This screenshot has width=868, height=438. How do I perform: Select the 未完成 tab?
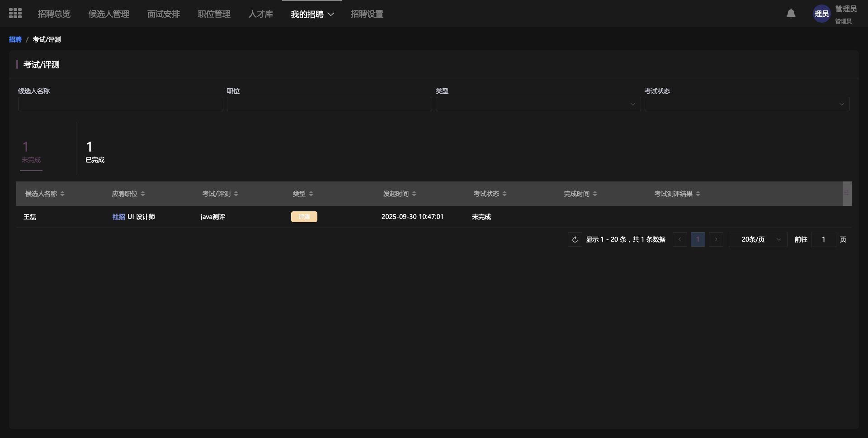coord(31,152)
